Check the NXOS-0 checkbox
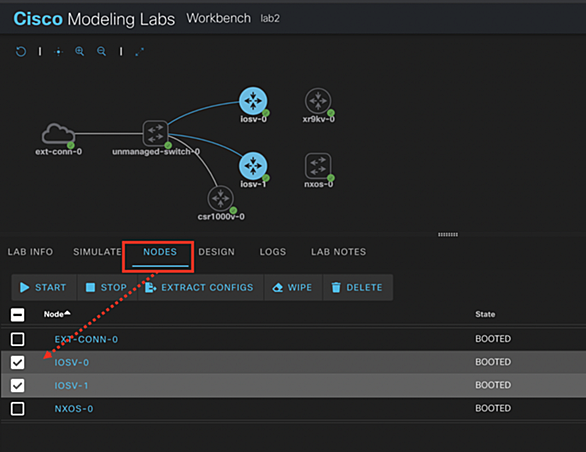586x452 pixels. click(x=18, y=409)
